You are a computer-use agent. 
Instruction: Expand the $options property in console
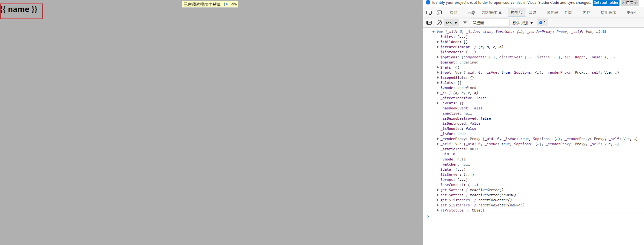(x=438, y=57)
